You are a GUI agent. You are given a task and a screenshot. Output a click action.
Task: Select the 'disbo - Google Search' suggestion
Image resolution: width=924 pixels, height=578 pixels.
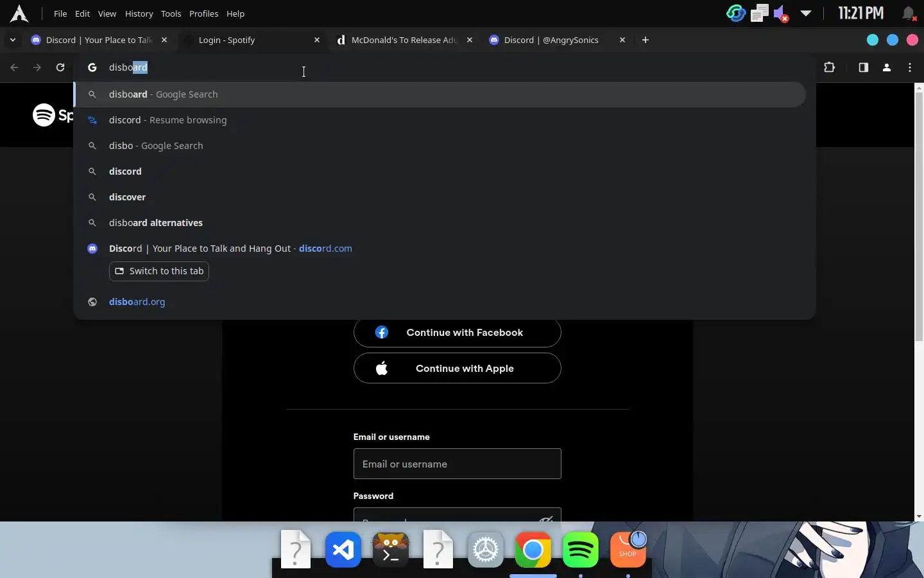(x=440, y=146)
